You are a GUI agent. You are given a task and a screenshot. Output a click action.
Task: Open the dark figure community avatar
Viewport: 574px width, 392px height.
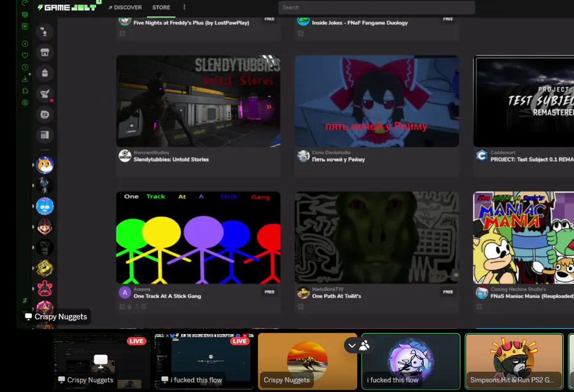45,185
